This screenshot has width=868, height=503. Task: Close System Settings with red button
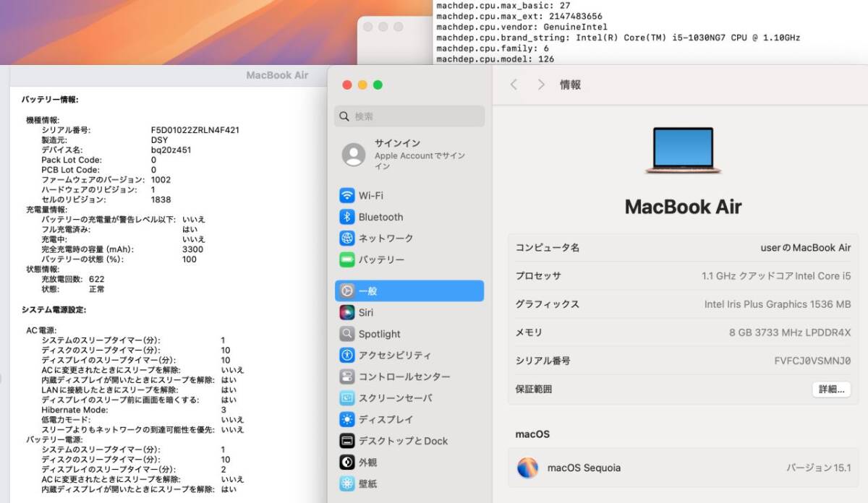[x=347, y=85]
